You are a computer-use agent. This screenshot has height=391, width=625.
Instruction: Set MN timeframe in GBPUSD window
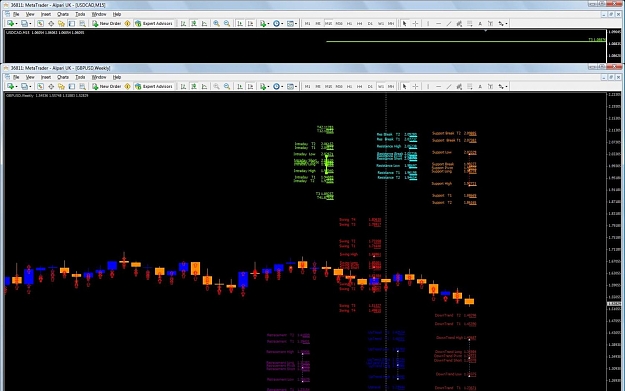(391, 86)
